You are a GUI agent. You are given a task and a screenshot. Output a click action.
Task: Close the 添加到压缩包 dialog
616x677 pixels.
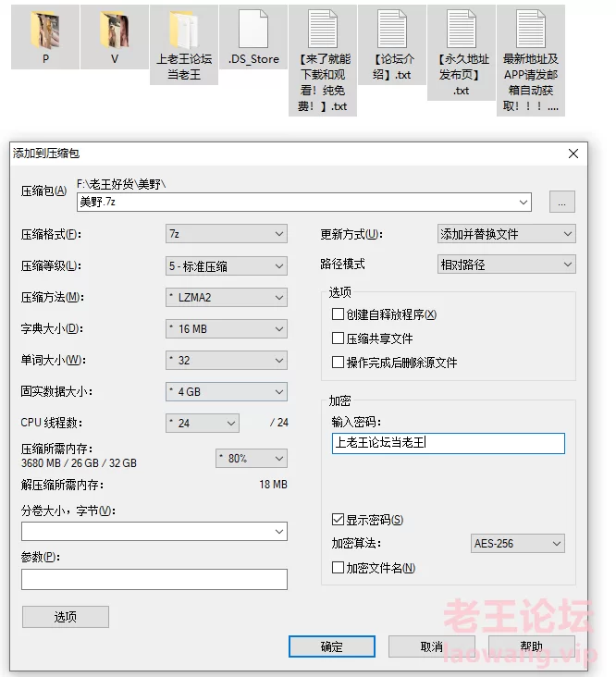tap(573, 154)
